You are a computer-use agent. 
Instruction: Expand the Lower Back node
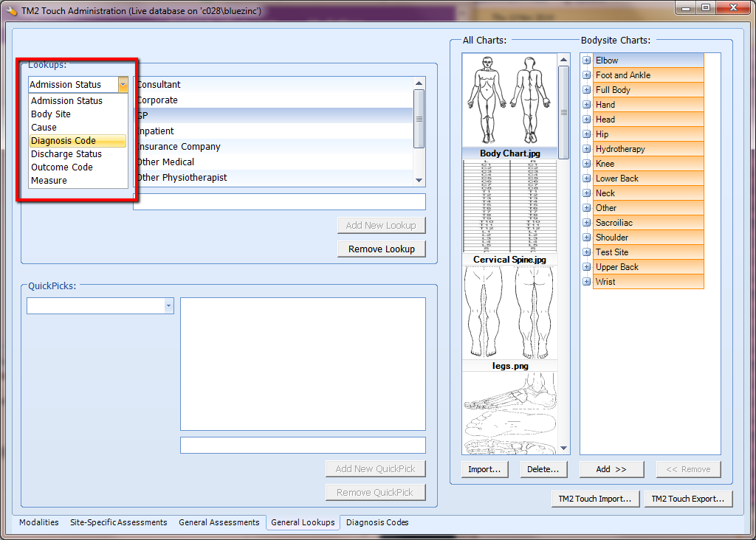point(586,179)
